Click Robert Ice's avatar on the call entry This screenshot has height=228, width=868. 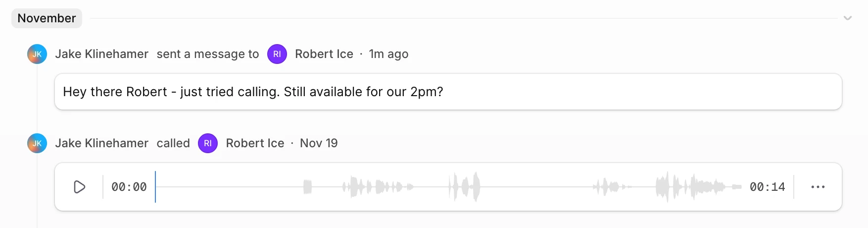[x=208, y=143]
